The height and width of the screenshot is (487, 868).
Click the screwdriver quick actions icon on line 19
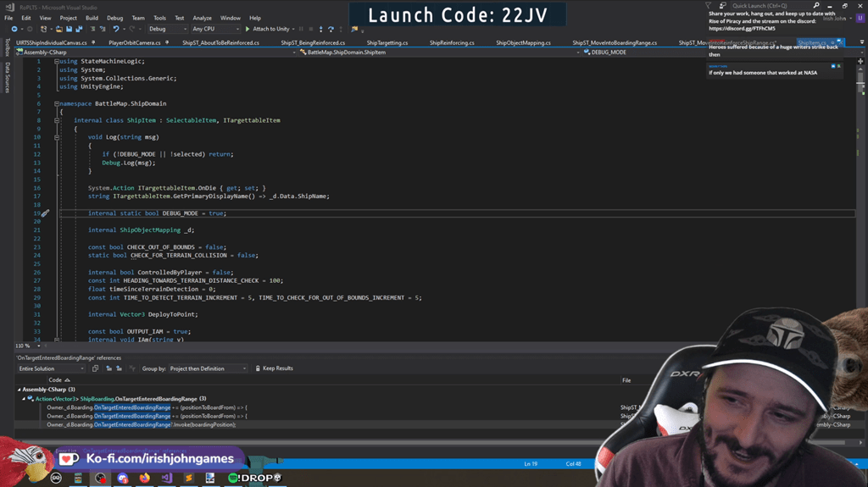[x=46, y=213]
